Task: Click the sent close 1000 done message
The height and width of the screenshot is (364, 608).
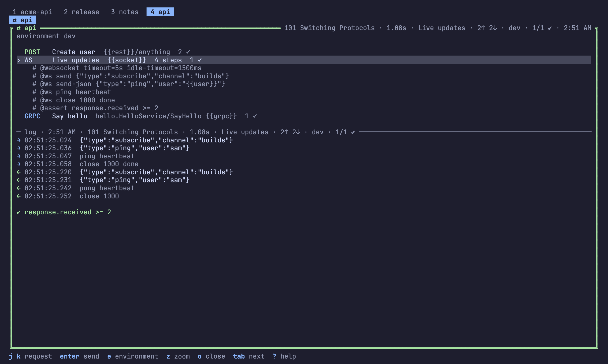Action: tap(109, 164)
